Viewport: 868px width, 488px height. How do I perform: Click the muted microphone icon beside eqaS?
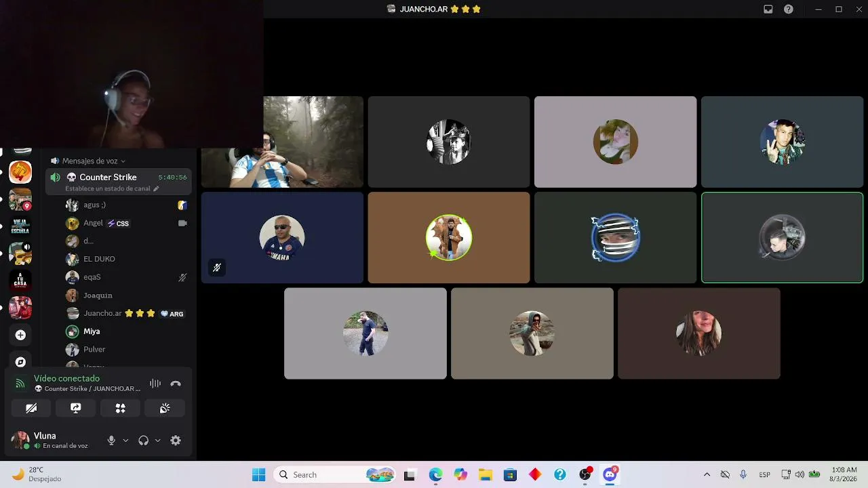[x=182, y=277]
